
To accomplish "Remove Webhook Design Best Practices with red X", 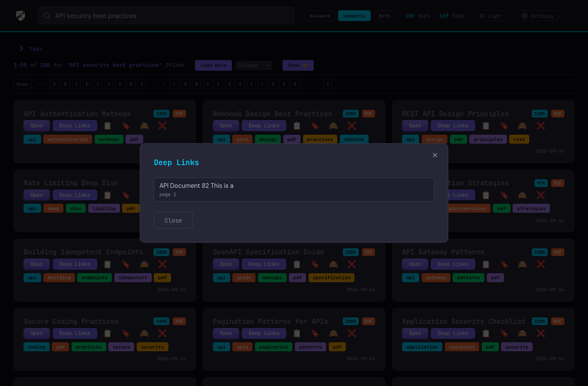I will [x=351, y=126].
